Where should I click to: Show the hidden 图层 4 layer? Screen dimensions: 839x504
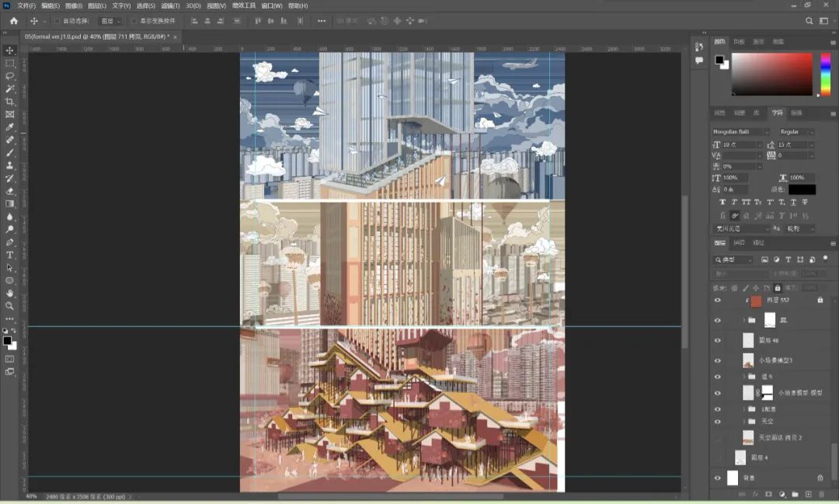pyautogui.click(x=718, y=457)
